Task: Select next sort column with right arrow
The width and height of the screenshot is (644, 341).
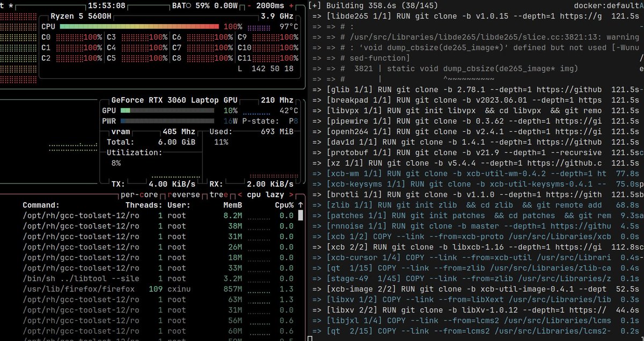Action: click(291, 195)
